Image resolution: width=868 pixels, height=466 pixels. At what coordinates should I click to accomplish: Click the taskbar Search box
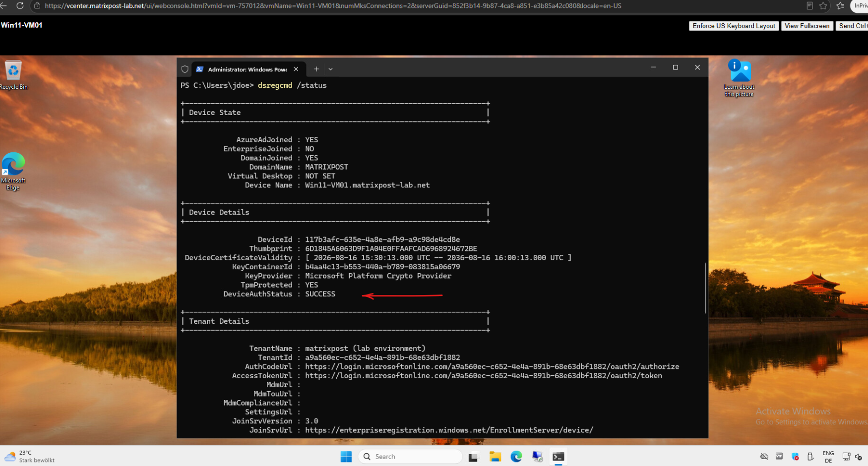(410, 457)
